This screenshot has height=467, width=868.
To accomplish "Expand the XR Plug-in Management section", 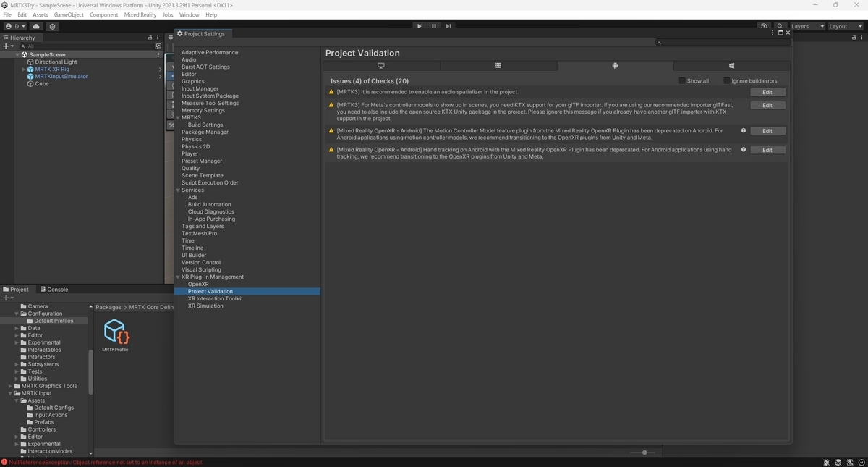I will [x=178, y=277].
